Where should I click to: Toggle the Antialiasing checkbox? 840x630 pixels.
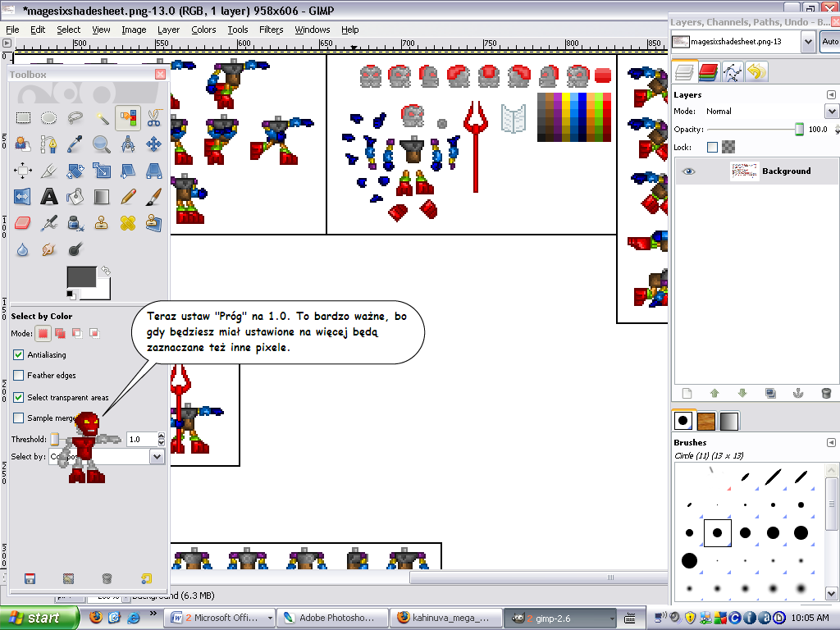coord(18,354)
